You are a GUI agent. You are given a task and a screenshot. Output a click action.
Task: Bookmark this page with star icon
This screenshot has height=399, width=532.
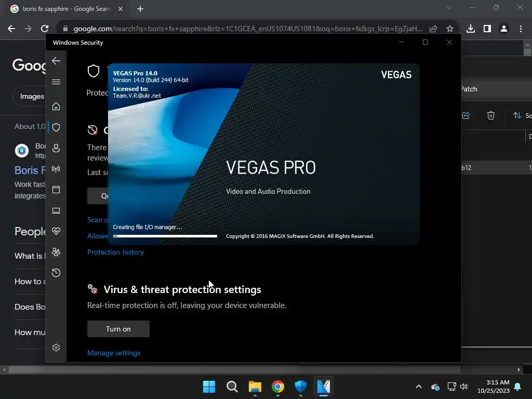coord(450,29)
